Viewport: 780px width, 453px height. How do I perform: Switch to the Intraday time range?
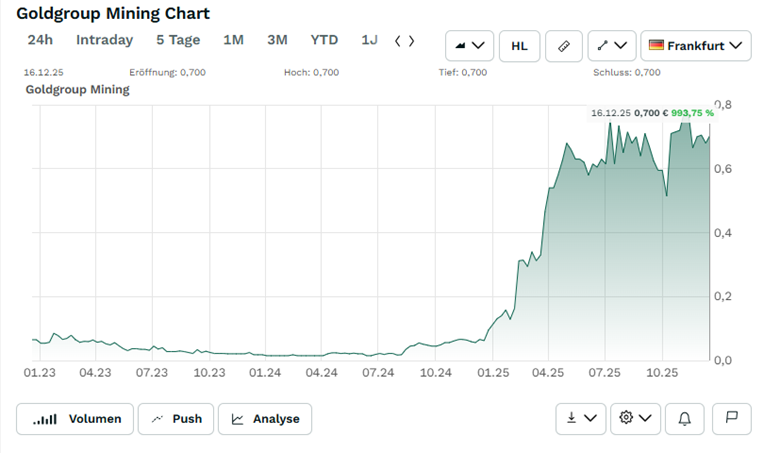(x=104, y=40)
